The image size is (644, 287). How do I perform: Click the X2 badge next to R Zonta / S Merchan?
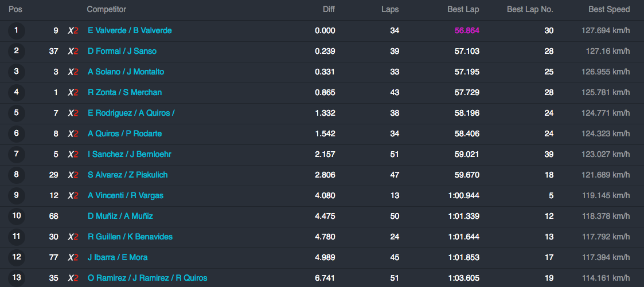pyautogui.click(x=73, y=93)
